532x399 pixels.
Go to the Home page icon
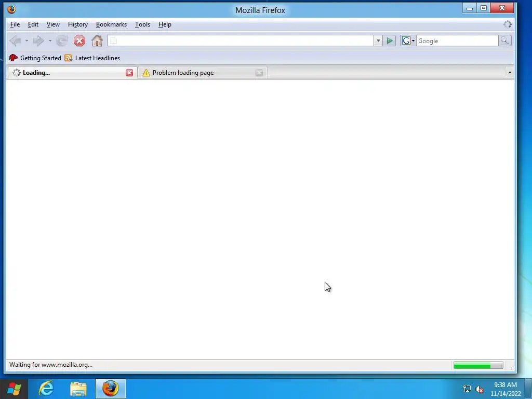click(x=97, y=41)
